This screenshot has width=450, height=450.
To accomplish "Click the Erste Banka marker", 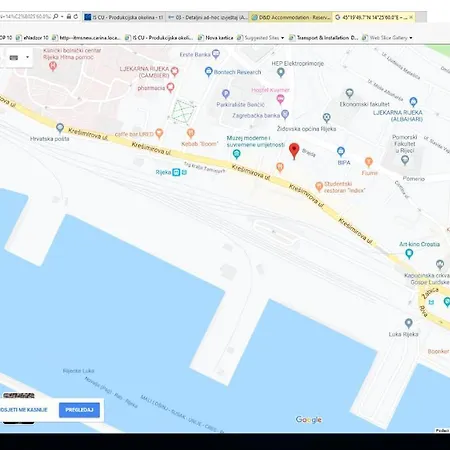I will click(x=216, y=54).
